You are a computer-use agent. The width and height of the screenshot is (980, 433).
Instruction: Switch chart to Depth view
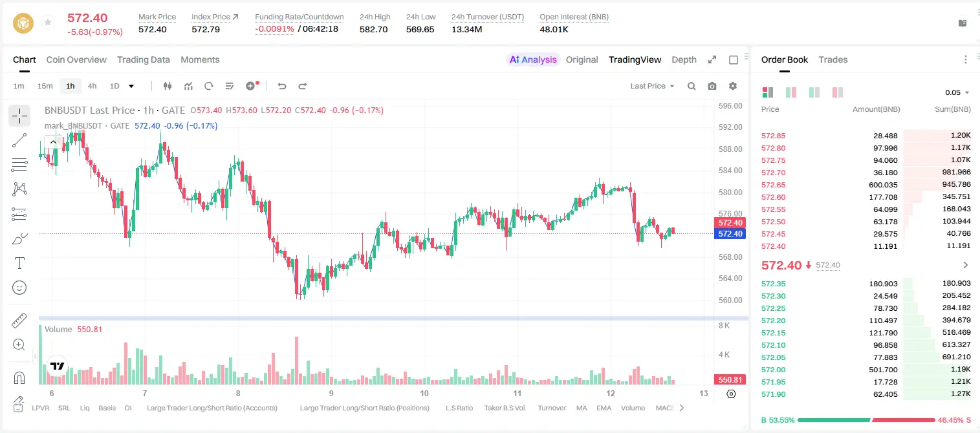coord(684,59)
